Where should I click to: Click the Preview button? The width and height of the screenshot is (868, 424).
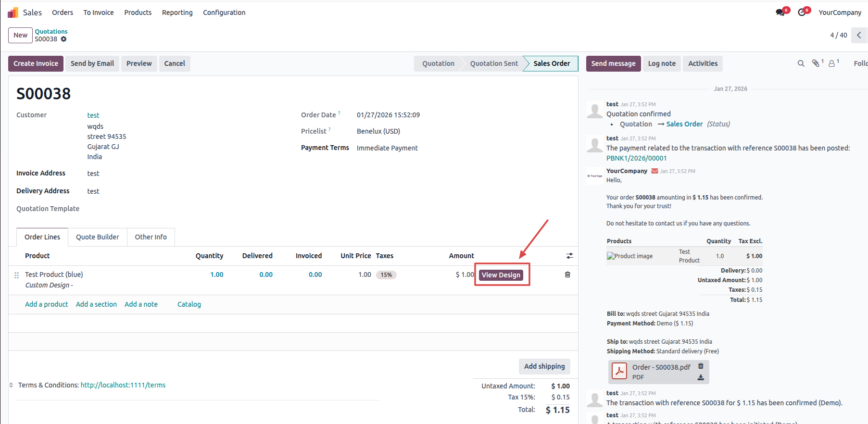pyautogui.click(x=139, y=63)
